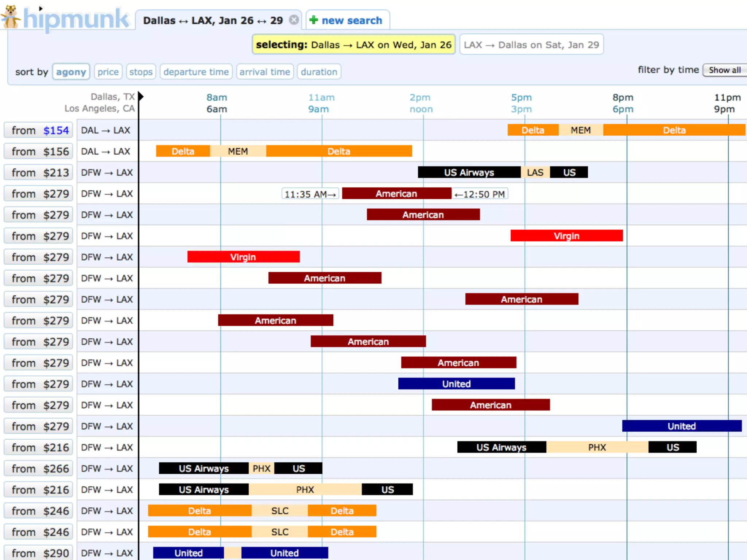
Task: Open the Show all time filter
Action: 724,70
